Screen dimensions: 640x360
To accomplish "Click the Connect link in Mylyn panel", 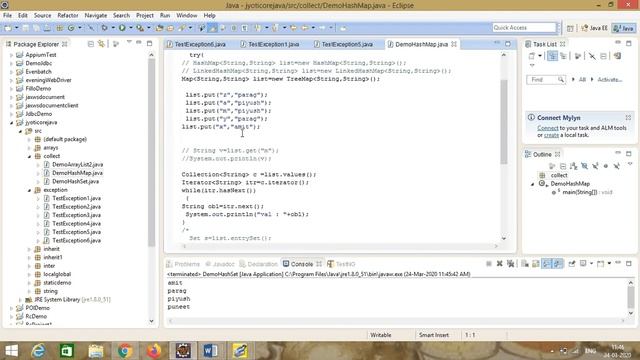I will click(548, 128).
